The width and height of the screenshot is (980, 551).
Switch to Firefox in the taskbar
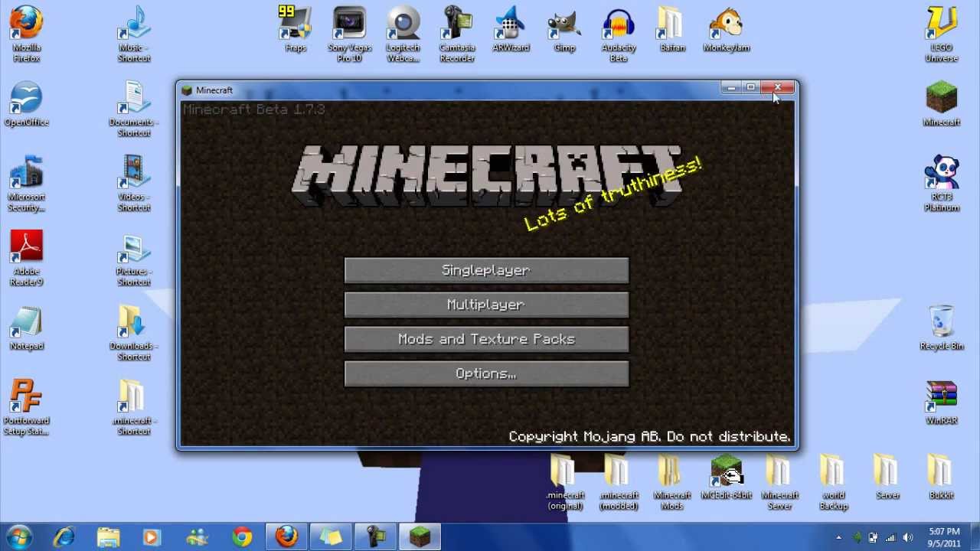coord(287,537)
